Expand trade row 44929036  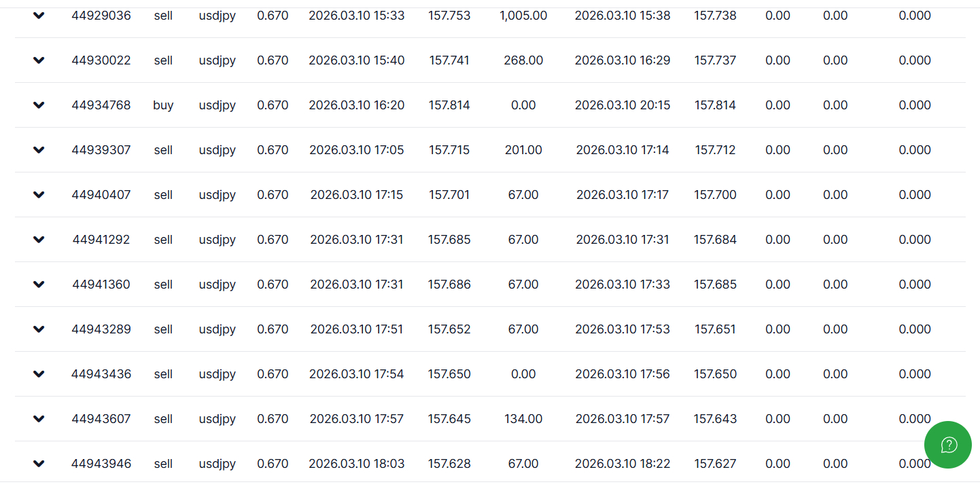click(x=39, y=15)
